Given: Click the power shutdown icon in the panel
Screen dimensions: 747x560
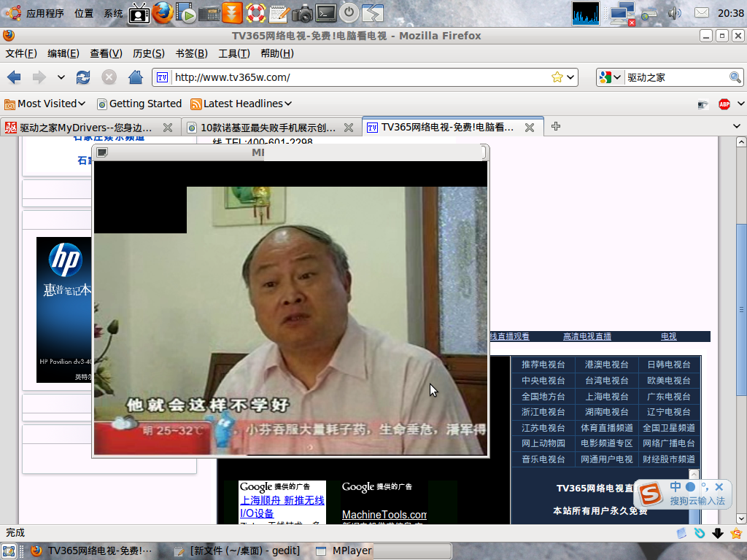Looking at the screenshot, I should (349, 13).
